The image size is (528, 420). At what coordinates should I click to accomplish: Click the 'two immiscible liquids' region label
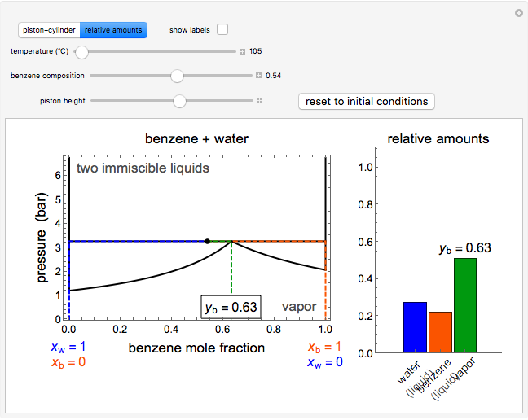[143, 168]
